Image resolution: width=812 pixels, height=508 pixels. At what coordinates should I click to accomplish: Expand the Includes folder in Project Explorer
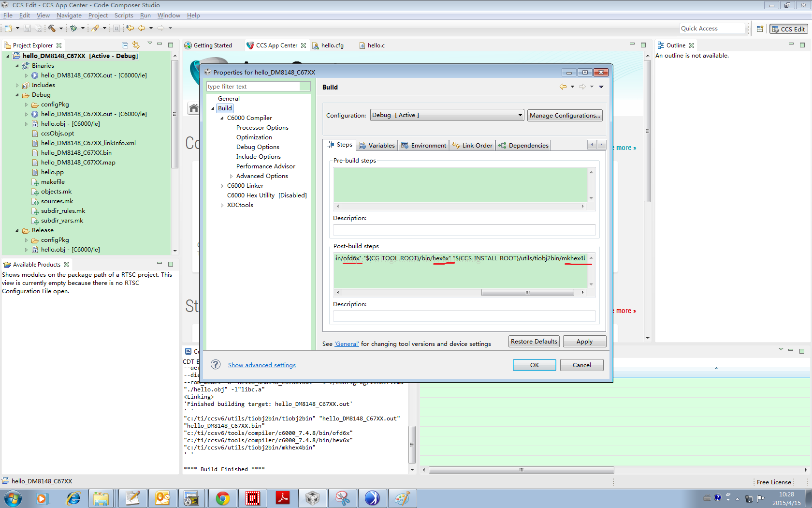coord(17,85)
